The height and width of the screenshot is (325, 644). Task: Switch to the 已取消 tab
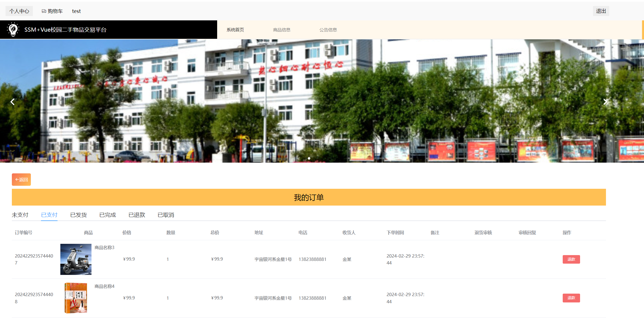pos(166,215)
